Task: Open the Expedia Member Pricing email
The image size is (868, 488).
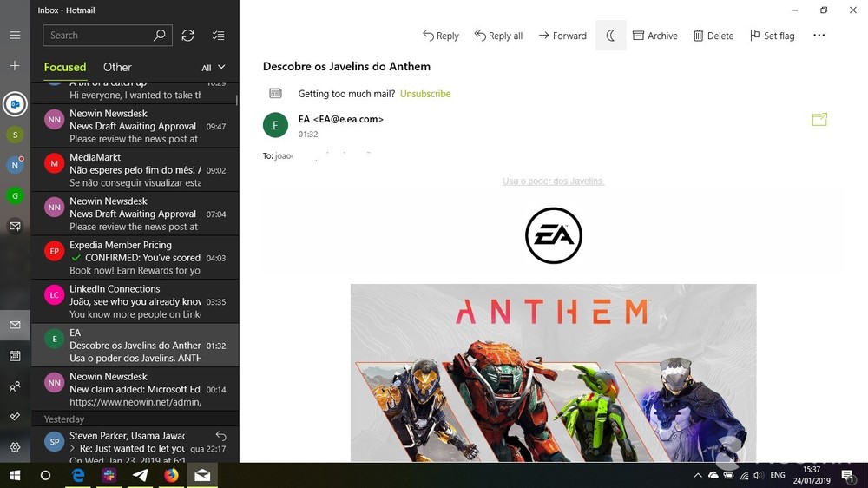Action: (x=135, y=258)
